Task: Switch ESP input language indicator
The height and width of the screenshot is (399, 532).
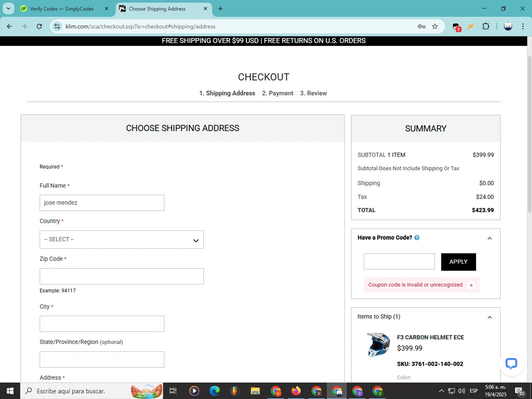Action: [x=473, y=391]
